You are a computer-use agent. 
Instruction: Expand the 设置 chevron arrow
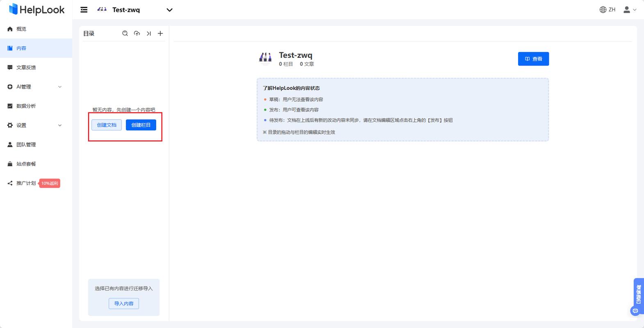pos(60,125)
